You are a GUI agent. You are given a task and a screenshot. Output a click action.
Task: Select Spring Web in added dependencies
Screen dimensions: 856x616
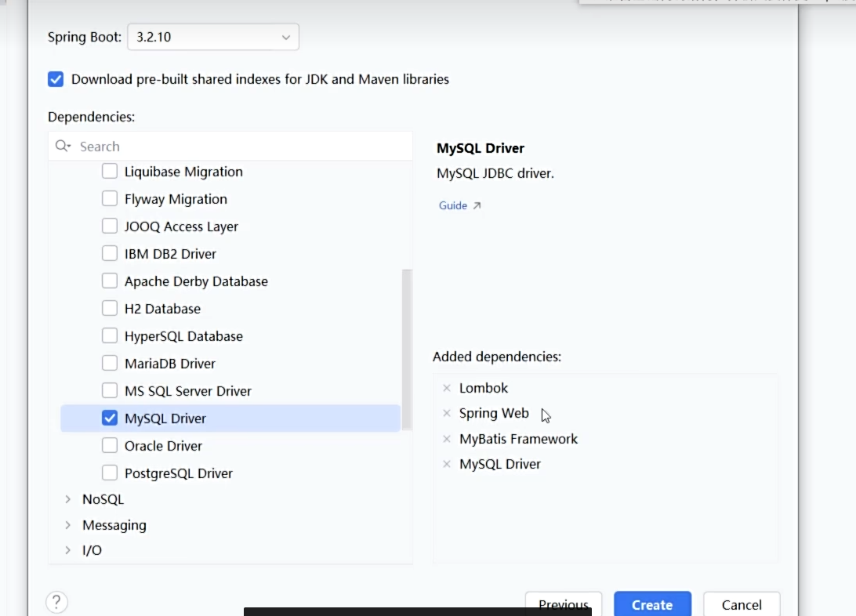494,413
